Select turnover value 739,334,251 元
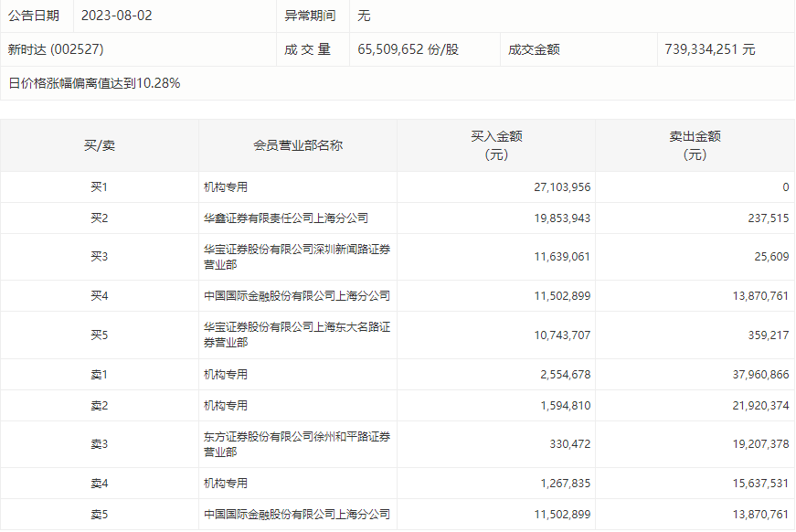 [x=710, y=49]
